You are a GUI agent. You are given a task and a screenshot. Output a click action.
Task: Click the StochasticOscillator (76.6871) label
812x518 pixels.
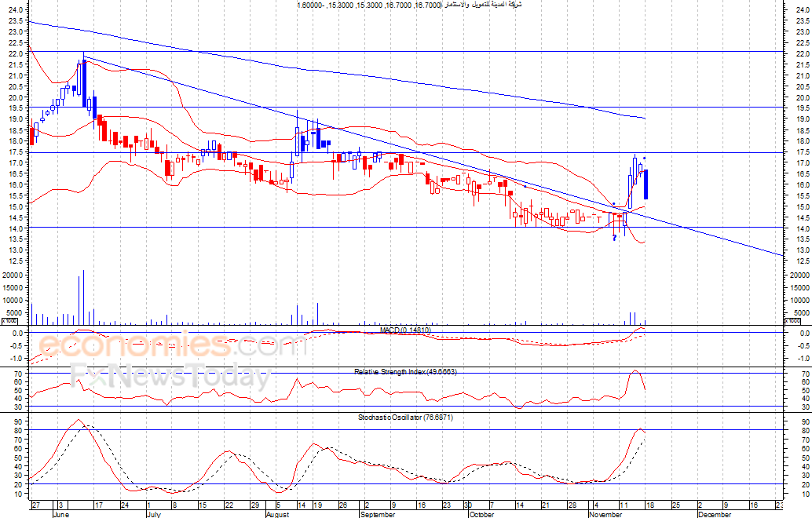(405, 417)
